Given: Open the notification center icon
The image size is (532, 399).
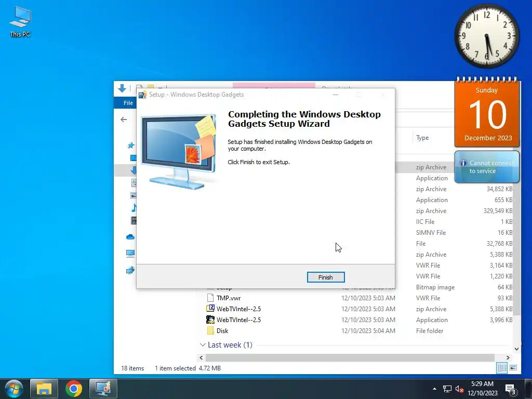Looking at the screenshot, I should 510,389.
